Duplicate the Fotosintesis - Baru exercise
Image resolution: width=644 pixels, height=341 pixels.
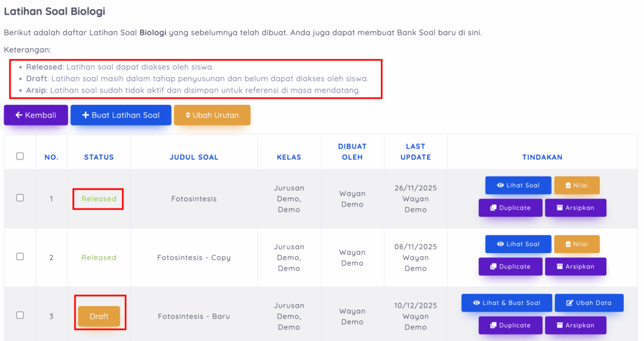tap(511, 325)
